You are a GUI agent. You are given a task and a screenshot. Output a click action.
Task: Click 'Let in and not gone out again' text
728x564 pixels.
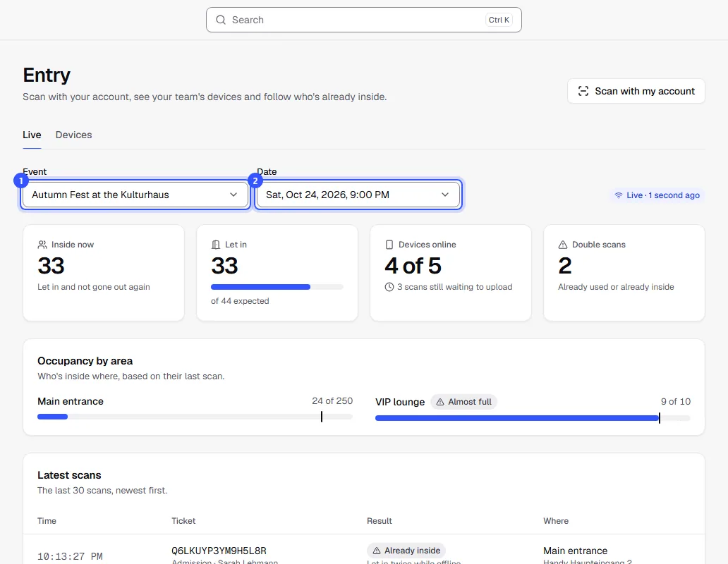[94, 287]
